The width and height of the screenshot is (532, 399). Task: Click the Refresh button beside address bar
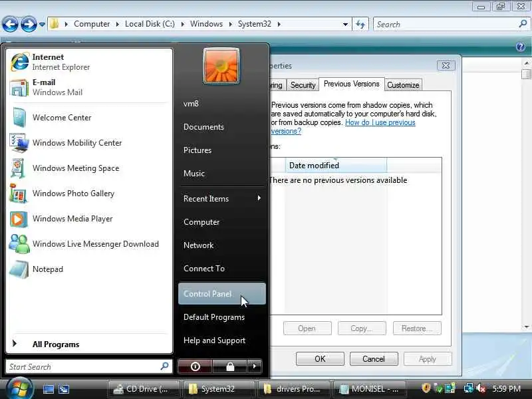(x=360, y=24)
